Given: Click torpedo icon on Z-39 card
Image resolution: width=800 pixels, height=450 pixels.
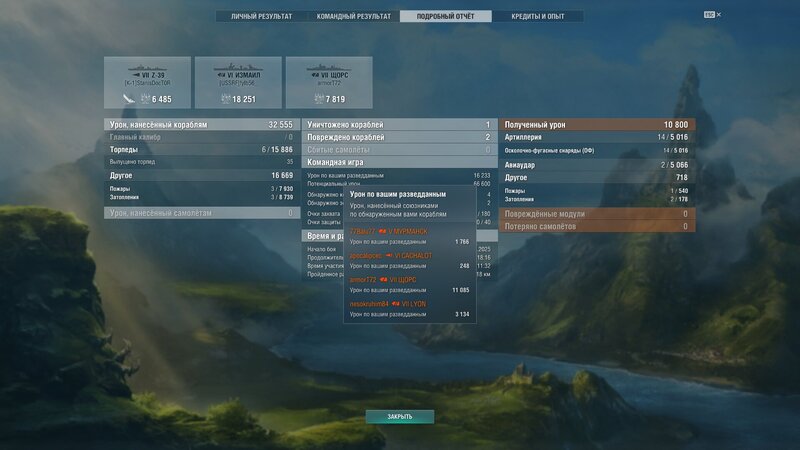Looking at the screenshot, I should tap(127, 99).
